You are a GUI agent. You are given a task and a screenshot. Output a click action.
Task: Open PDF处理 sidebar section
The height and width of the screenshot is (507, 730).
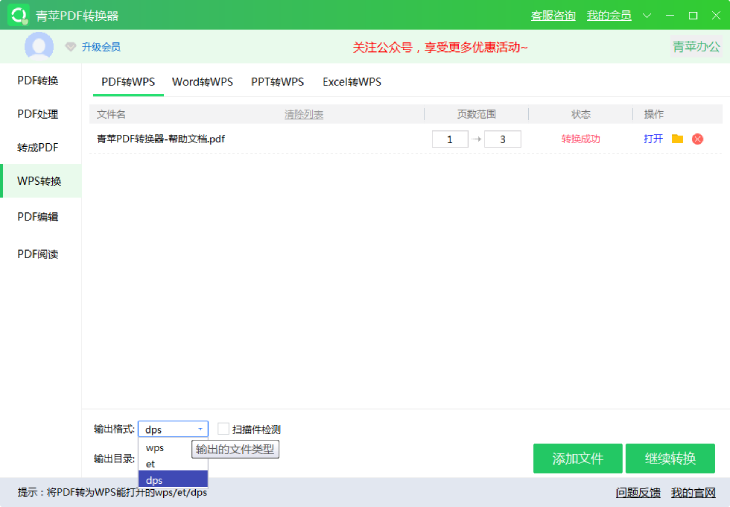(x=41, y=114)
